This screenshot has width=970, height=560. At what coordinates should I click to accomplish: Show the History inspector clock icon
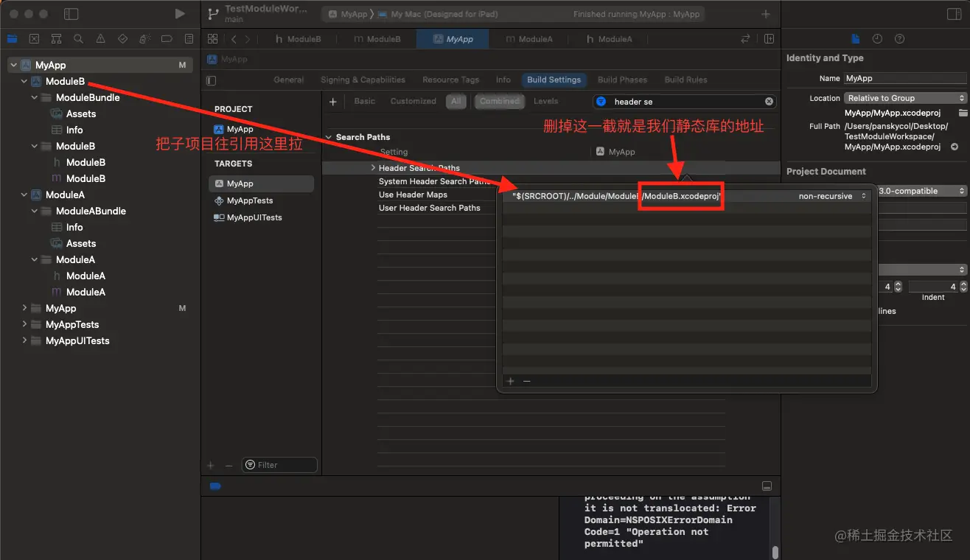[877, 39]
